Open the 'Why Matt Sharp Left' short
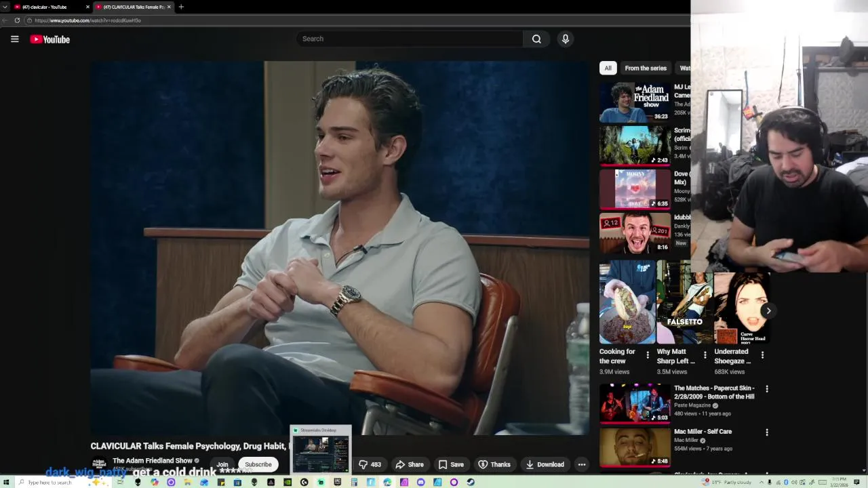The image size is (868, 488). (684, 302)
